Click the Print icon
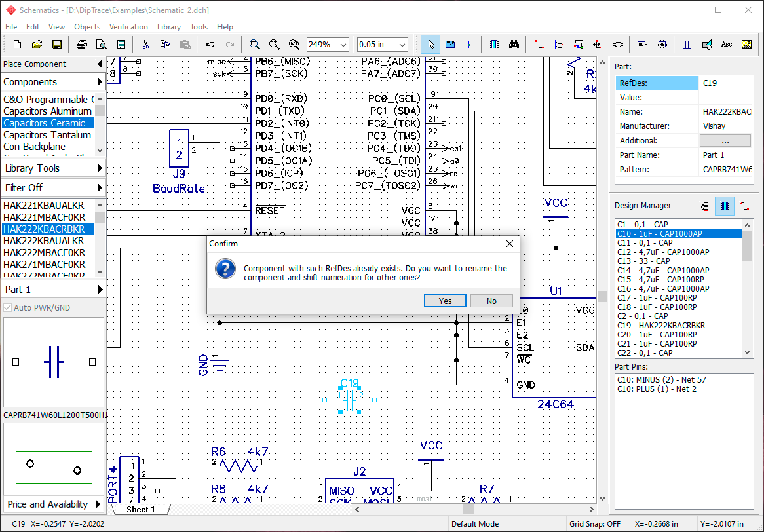 pos(82,45)
